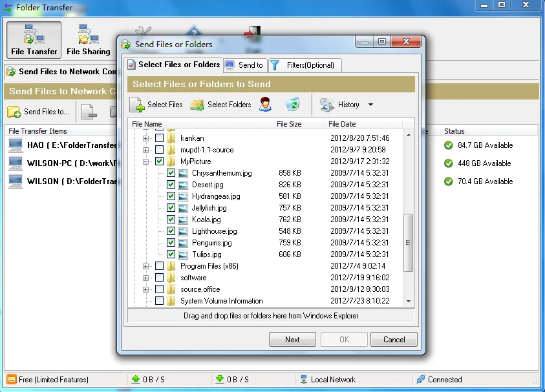Click Select Files in dialog toolbar

(156, 105)
